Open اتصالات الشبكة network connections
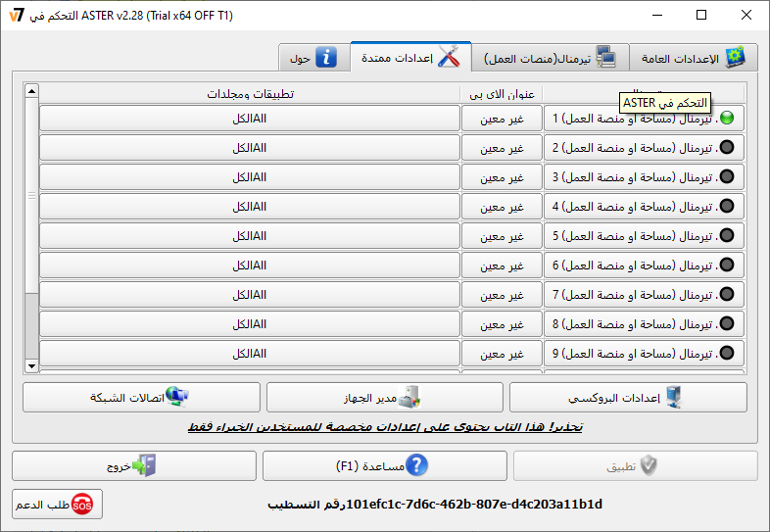770x532 pixels. pyautogui.click(x=141, y=398)
